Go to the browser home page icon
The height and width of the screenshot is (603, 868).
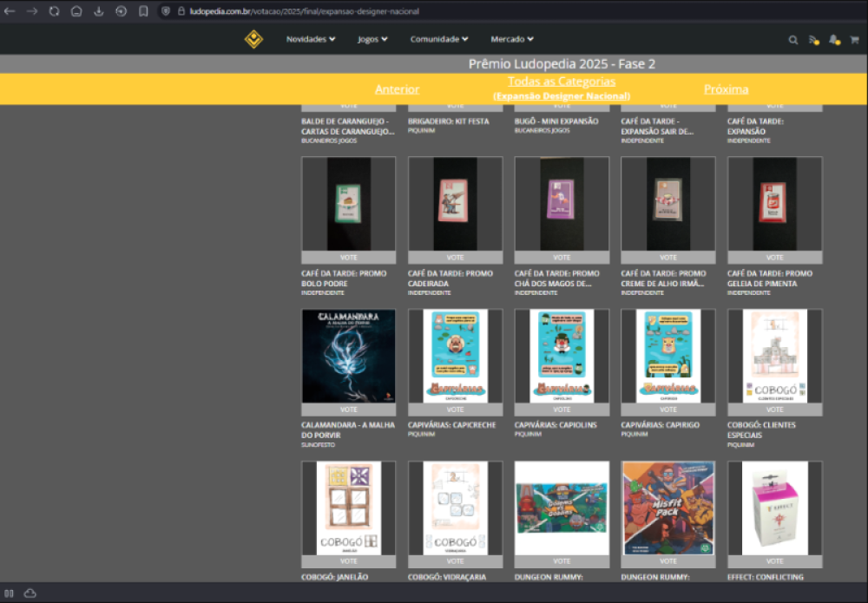click(76, 11)
